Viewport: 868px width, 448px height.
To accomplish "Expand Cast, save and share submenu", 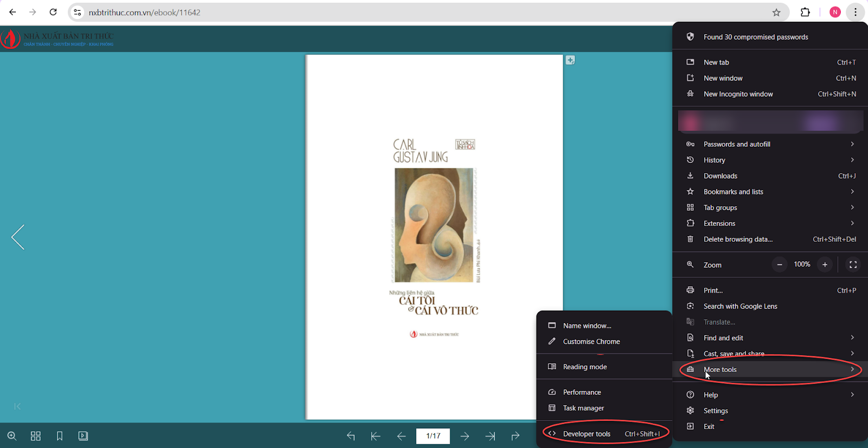I will click(770, 354).
